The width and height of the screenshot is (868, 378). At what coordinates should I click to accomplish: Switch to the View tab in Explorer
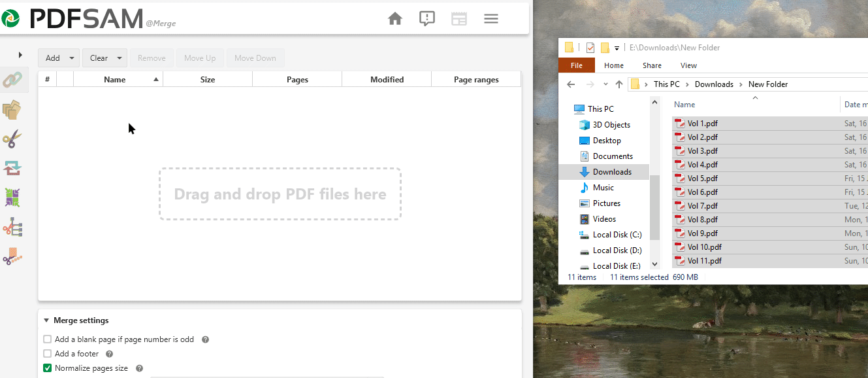point(688,65)
